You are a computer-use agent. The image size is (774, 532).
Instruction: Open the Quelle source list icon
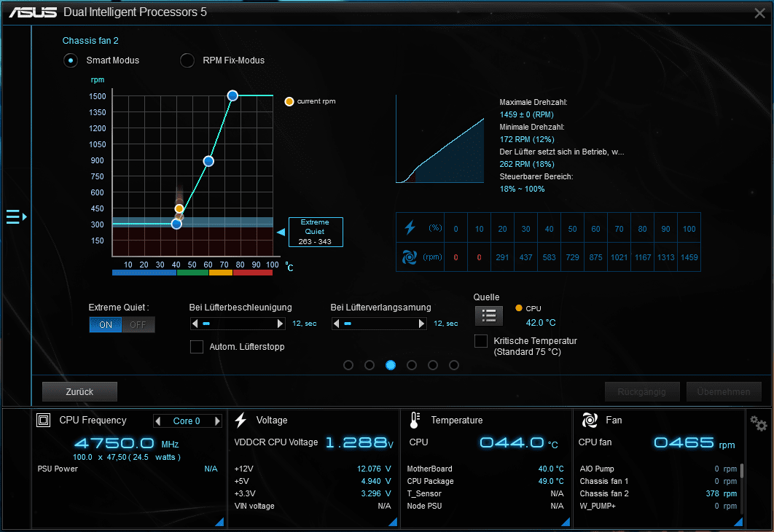click(x=489, y=316)
